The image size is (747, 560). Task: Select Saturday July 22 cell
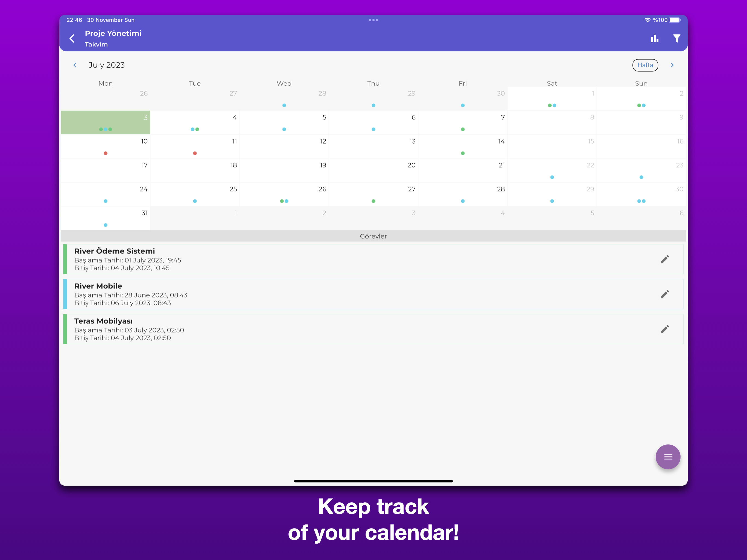point(552,171)
